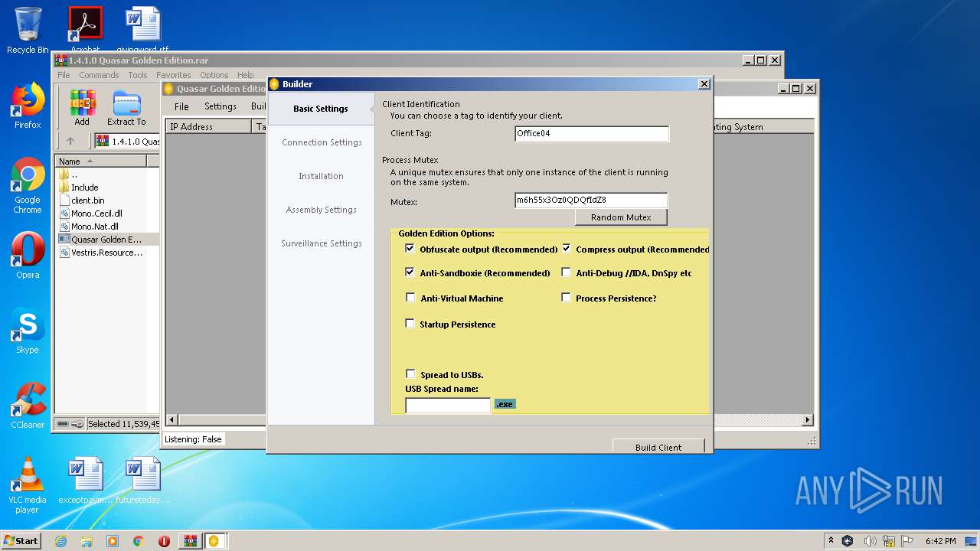Launch Opera desktop shortcut
The width and height of the screenshot is (980, 551).
28,256
